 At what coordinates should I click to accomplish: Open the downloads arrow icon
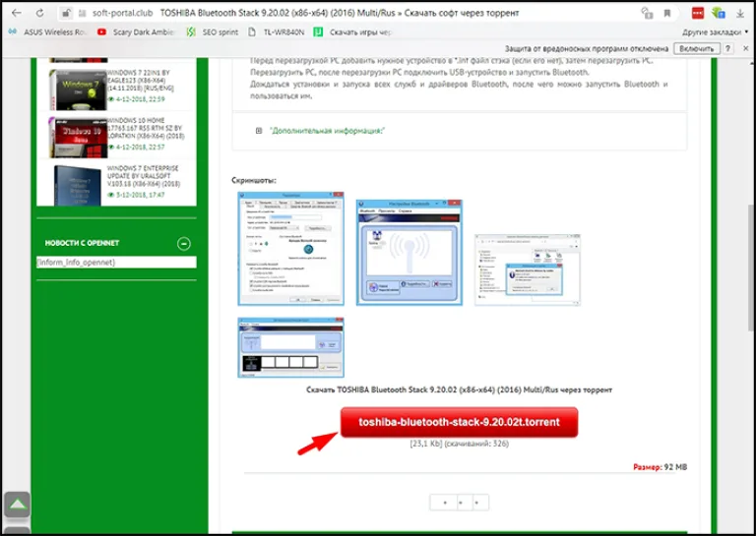click(x=740, y=14)
